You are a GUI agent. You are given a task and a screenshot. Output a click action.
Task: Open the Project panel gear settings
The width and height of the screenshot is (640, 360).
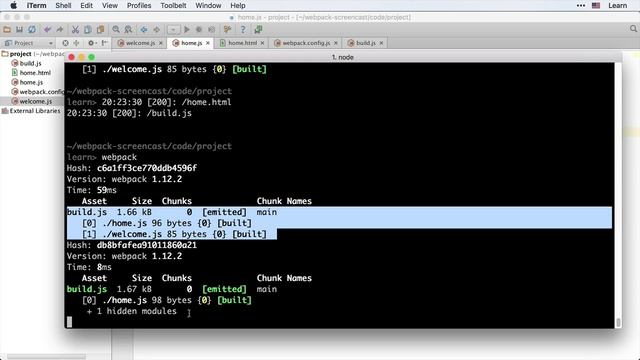click(x=91, y=43)
